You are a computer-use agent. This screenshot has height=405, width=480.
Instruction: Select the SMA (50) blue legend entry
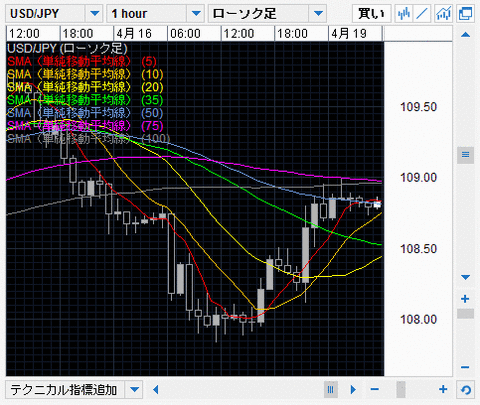(x=85, y=113)
